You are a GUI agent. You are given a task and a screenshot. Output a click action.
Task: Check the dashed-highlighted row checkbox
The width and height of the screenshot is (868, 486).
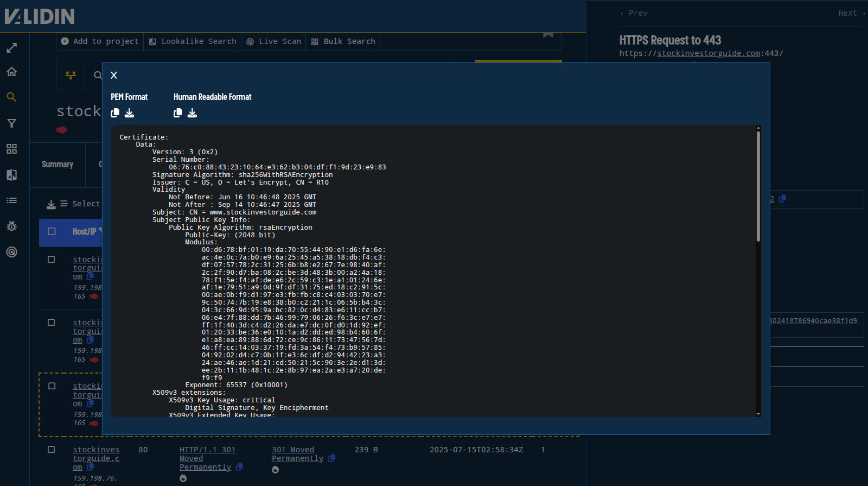(52, 386)
